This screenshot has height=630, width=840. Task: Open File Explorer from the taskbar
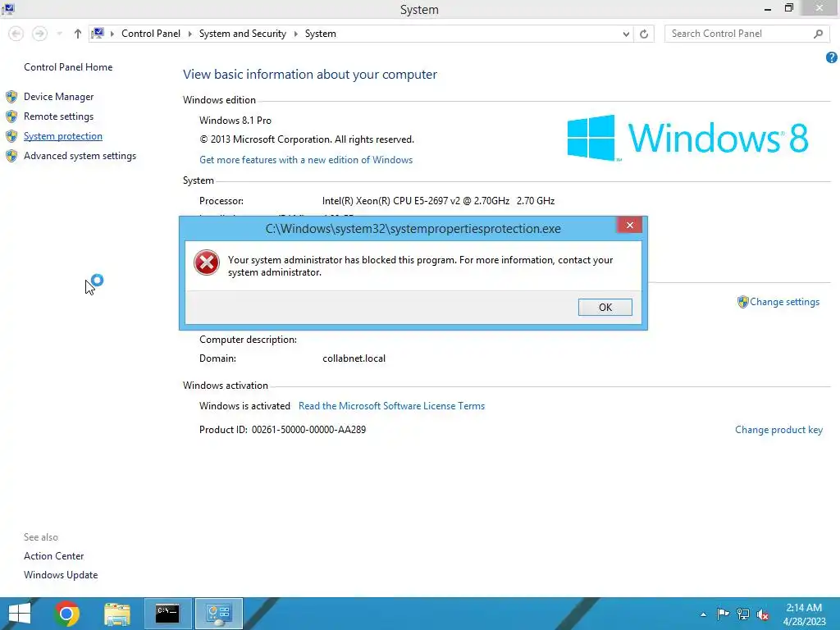tap(117, 614)
